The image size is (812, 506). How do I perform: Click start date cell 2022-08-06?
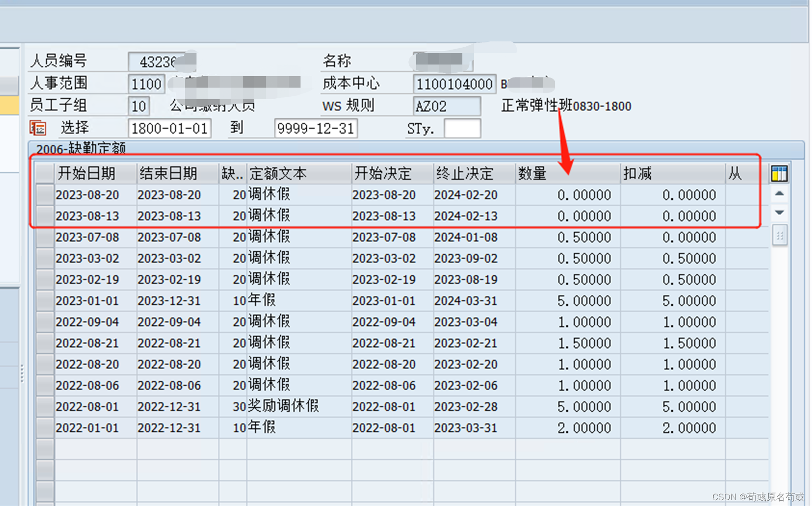click(x=96, y=386)
